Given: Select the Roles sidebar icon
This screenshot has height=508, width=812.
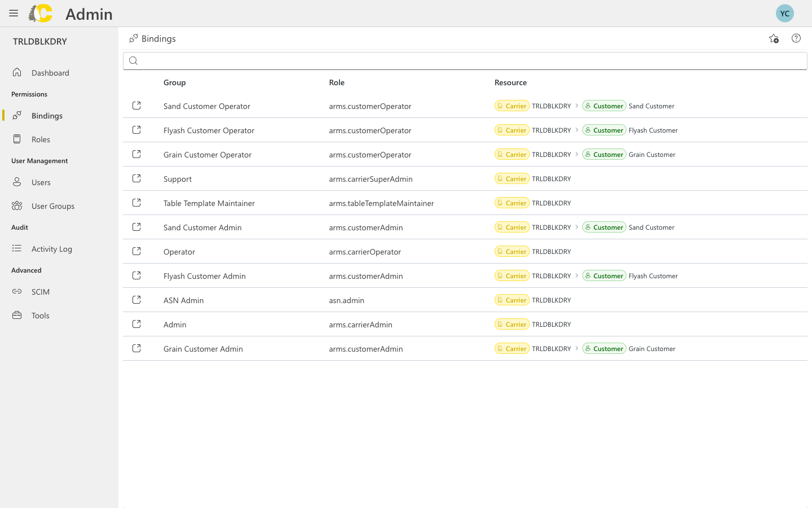Looking at the screenshot, I should tap(16, 139).
